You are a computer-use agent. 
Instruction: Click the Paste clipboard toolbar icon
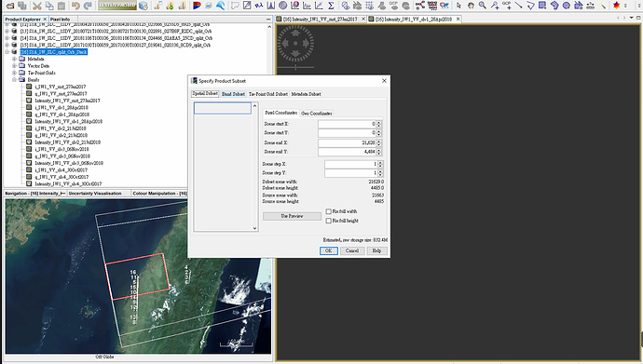[x=62, y=6]
